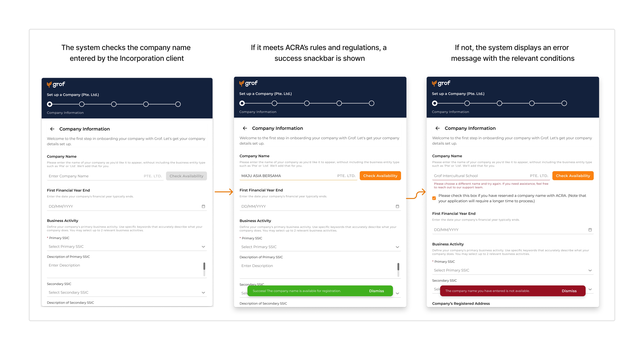Click back arrow in the Grof Intercultural School panel

click(x=438, y=128)
